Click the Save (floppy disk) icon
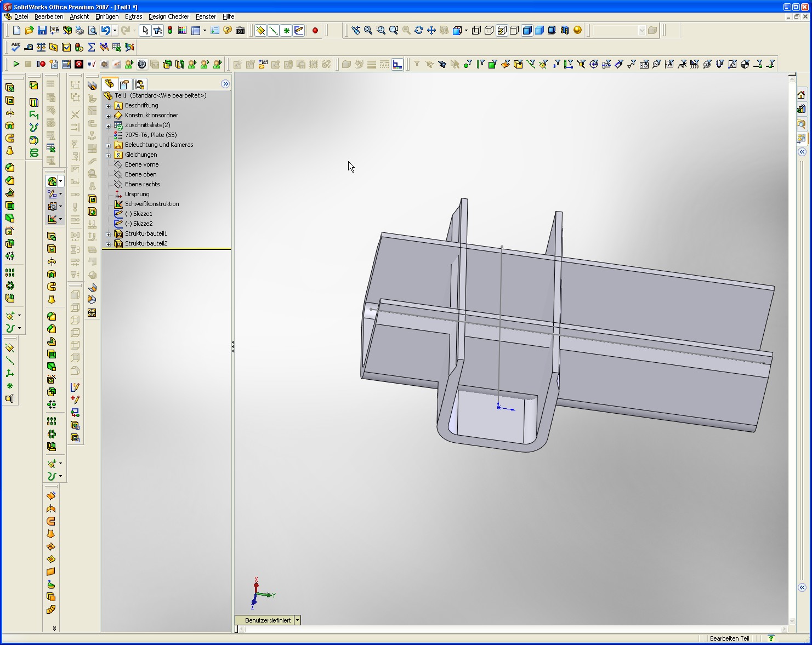 42,31
